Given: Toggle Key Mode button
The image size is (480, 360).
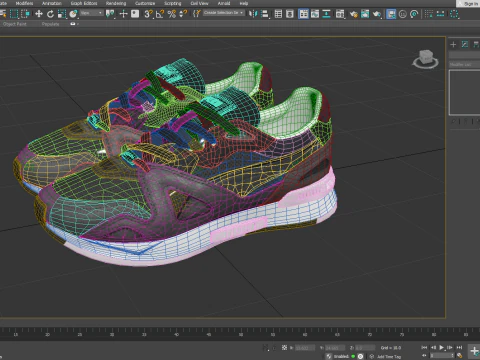Looking at the screenshot, I should tap(424, 356).
